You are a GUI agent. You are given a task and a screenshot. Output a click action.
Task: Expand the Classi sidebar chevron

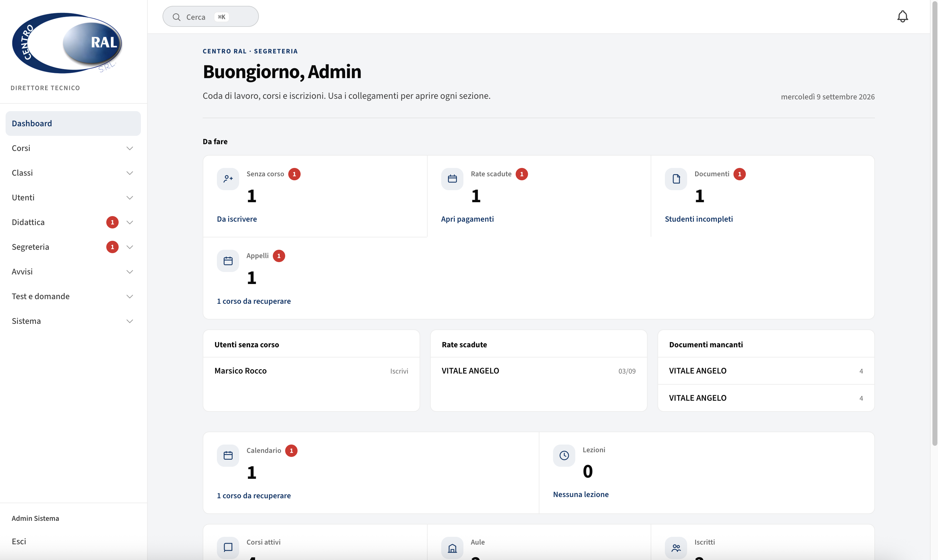[129, 173]
